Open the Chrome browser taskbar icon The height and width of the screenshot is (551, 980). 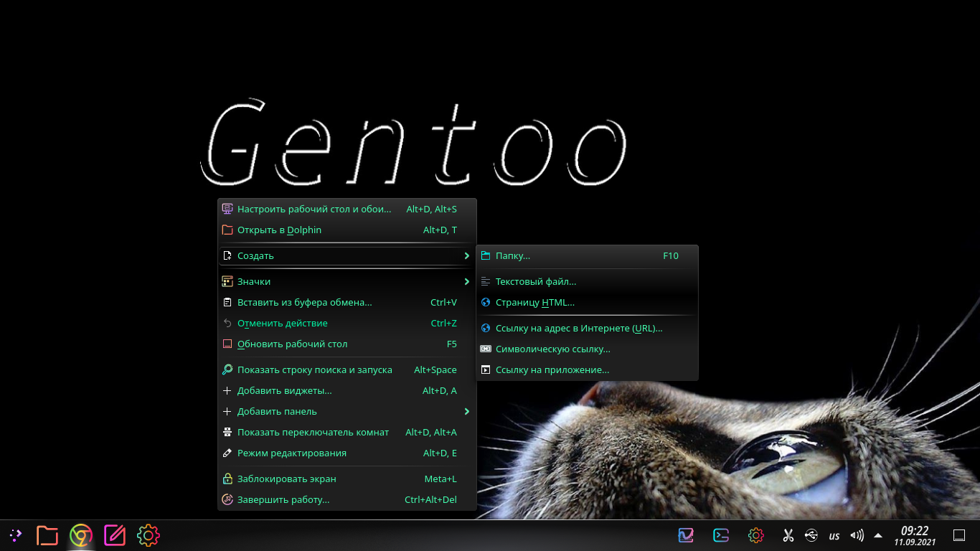(81, 535)
